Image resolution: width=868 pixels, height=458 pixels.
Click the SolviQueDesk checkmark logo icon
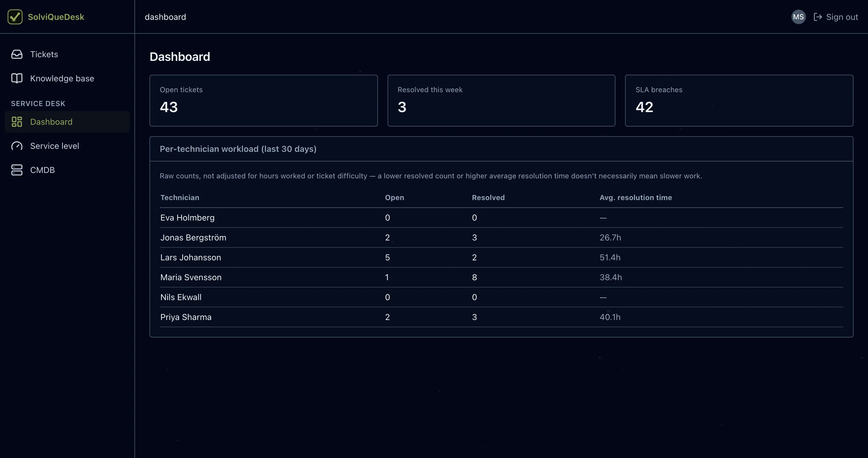(15, 17)
